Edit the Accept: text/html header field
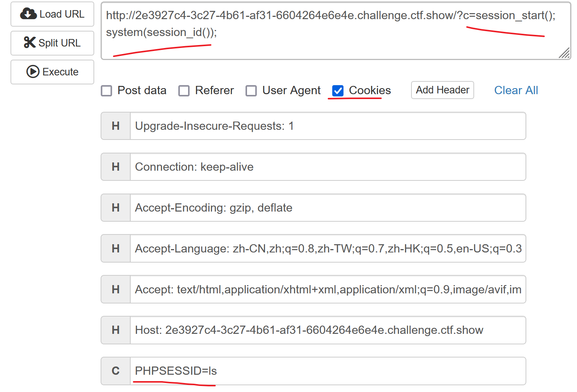Image resolution: width=577 pixels, height=392 pixels. (x=328, y=290)
